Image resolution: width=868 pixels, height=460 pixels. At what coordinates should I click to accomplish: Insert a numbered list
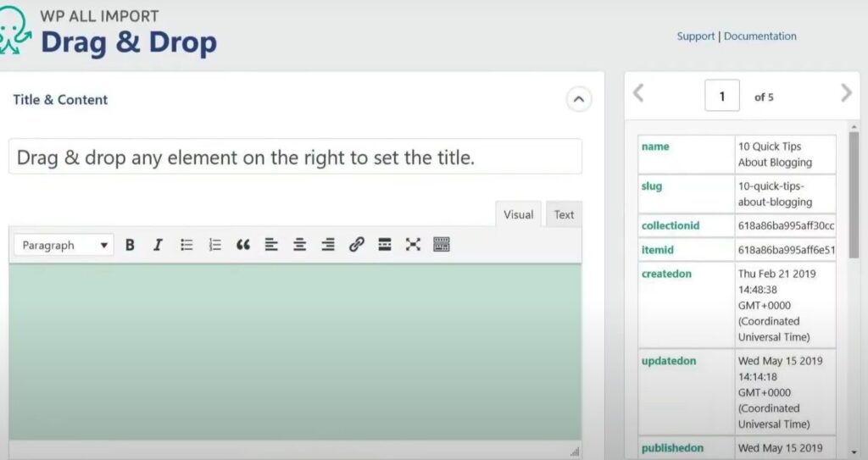pos(214,245)
